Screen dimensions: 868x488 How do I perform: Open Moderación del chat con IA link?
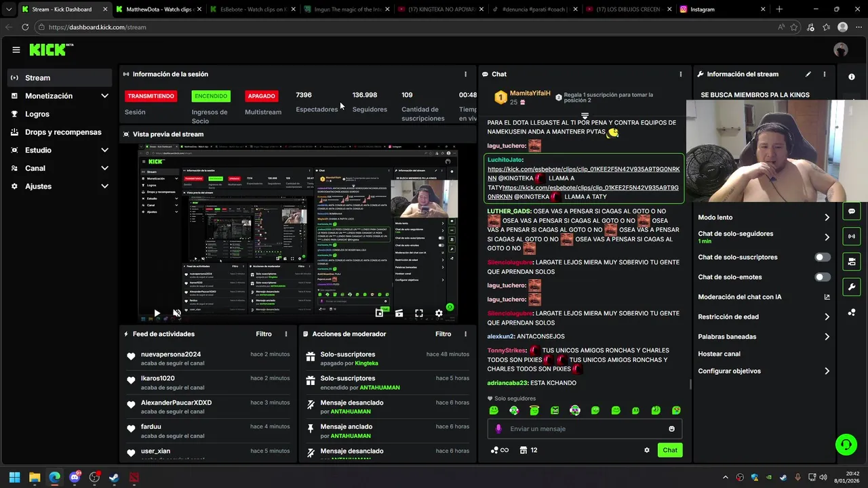pos(764,297)
